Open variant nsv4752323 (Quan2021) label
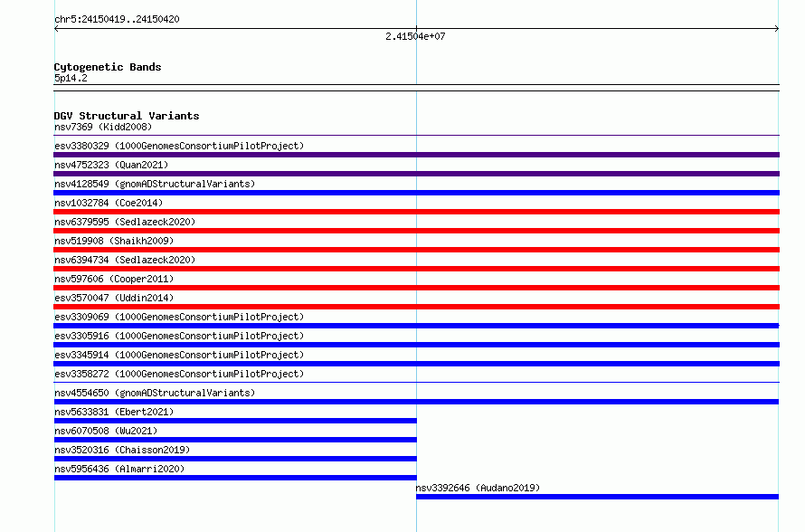Image resolution: width=805 pixels, height=532 pixels. click(111, 165)
